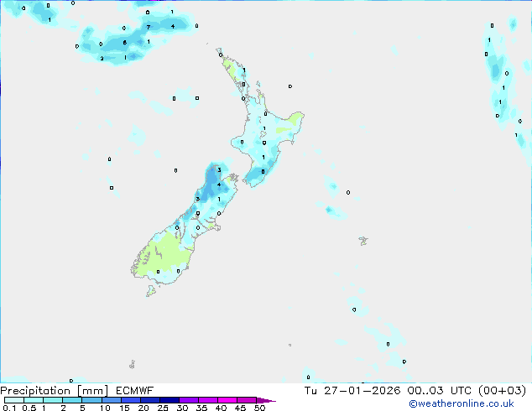The height and width of the screenshot is (411, 532).
Task: Select the 30–35 mm purple legend swatch
Action: click(x=189, y=400)
